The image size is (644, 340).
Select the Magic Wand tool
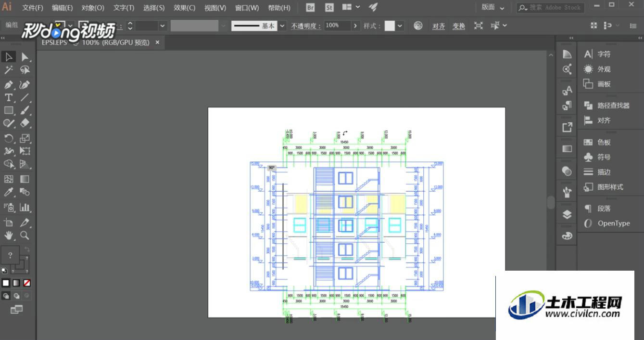point(9,70)
